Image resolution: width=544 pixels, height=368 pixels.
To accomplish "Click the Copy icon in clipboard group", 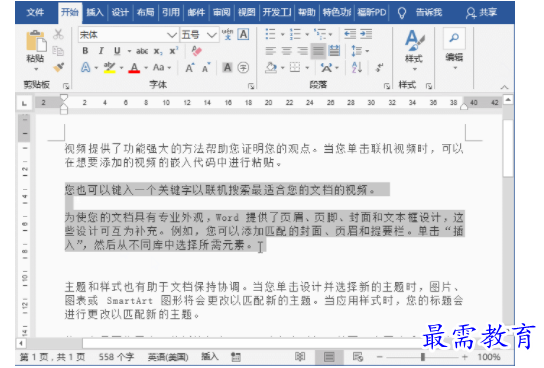I will (x=58, y=51).
